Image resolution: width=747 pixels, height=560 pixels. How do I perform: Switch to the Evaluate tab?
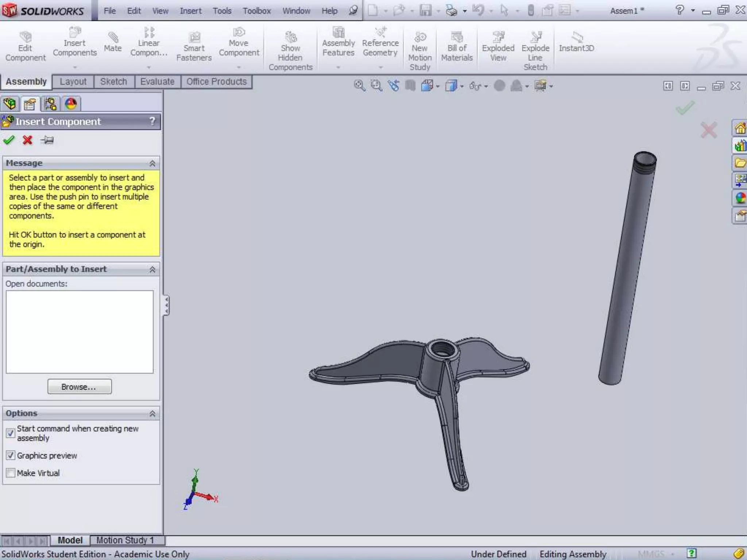157,82
